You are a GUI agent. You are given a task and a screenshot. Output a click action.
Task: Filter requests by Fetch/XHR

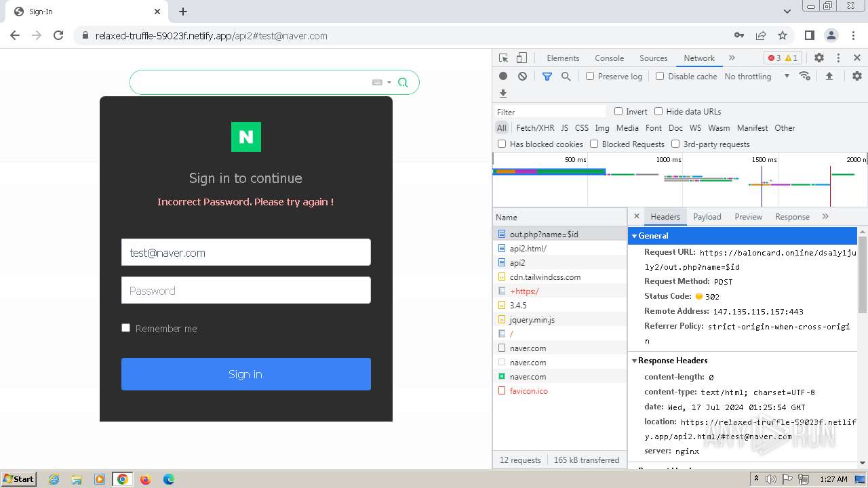click(x=535, y=128)
